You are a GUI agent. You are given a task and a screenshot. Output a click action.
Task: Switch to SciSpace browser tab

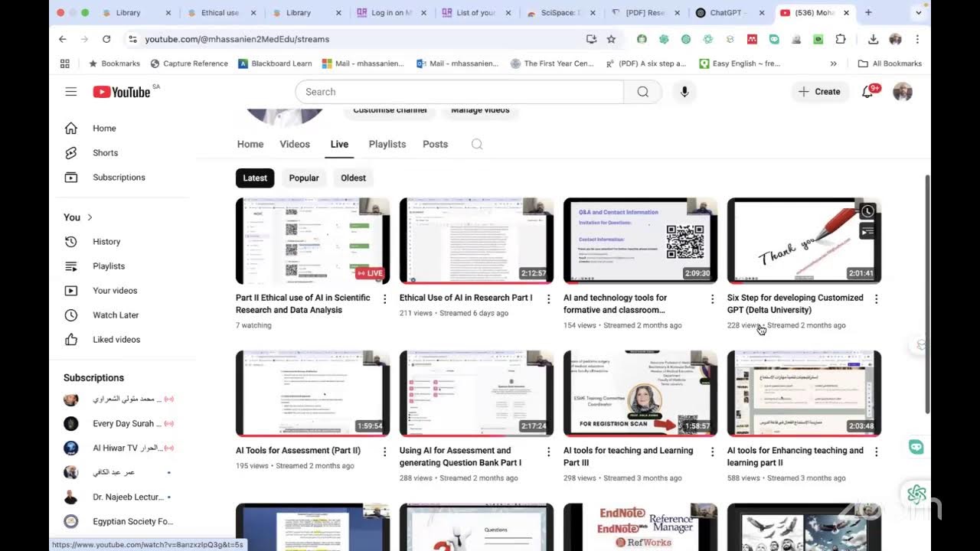tap(563, 12)
